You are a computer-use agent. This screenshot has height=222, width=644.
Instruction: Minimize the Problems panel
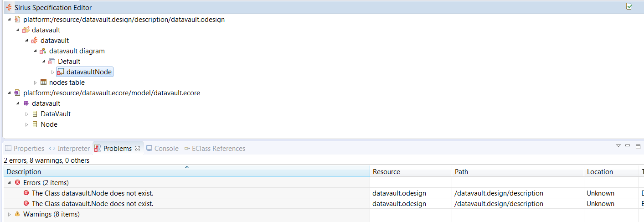click(628, 145)
